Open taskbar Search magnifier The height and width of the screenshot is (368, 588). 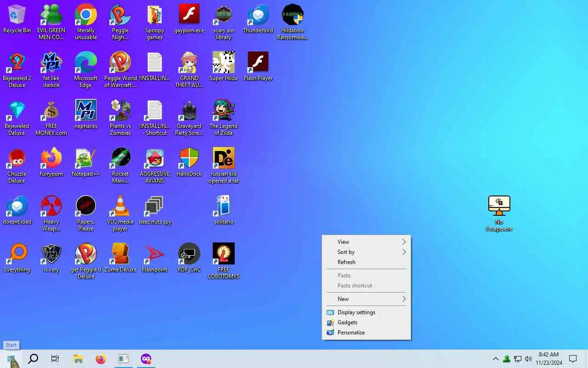click(33, 359)
